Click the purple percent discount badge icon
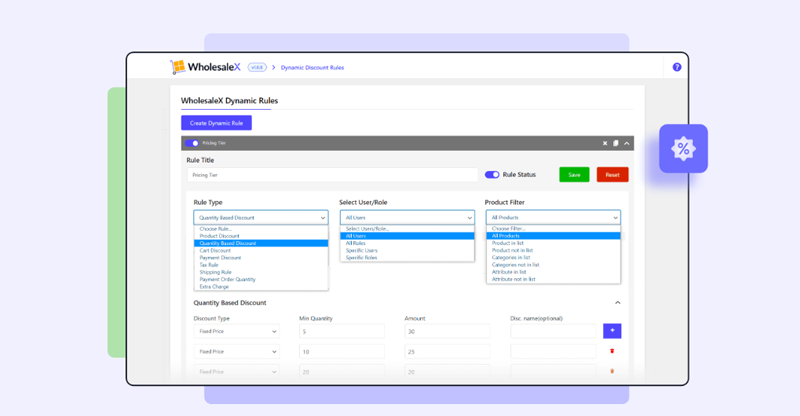This screenshot has height=416, width=800. click(x=683, y=149)
